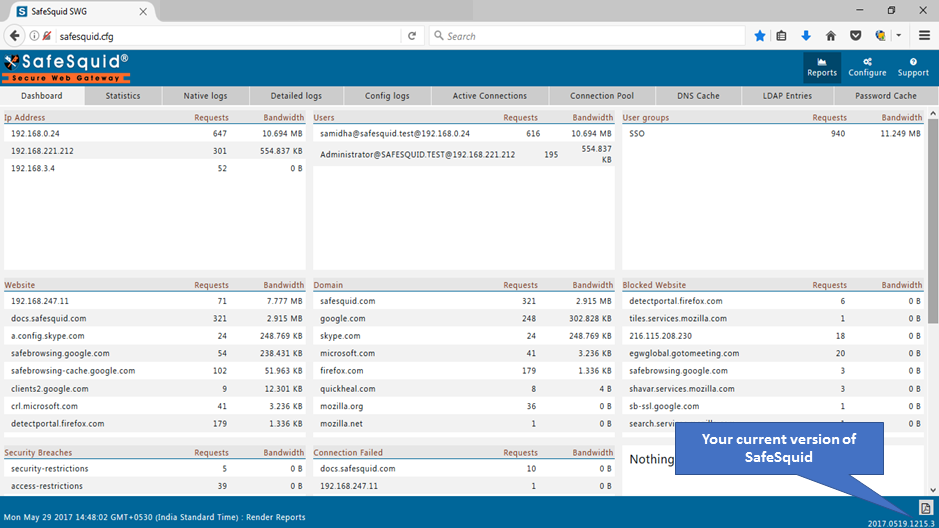View the Connection Pool tab
This screenshot has height=528, width=939.
pyautogui.click(x=602, y=96)
